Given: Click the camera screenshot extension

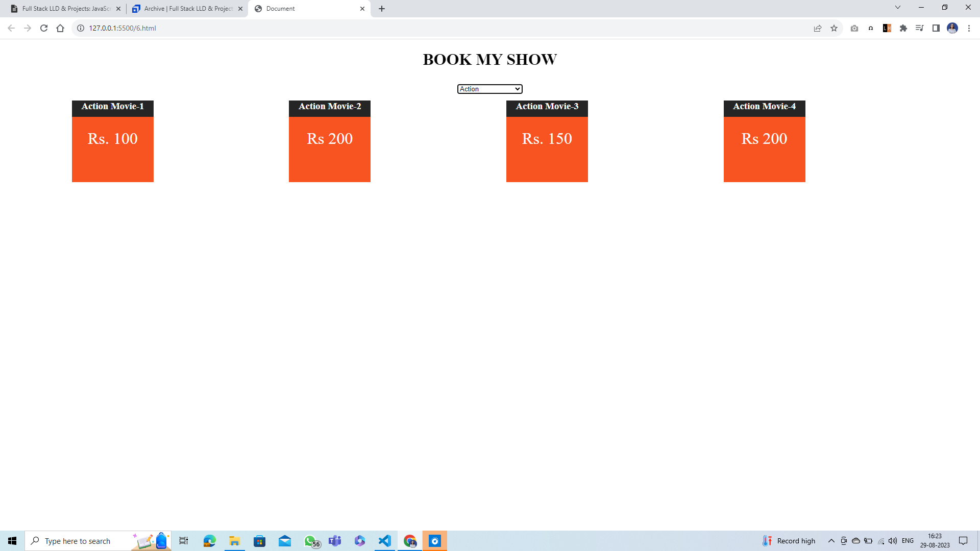Looking at the screenshot, I should pos(854,28).
